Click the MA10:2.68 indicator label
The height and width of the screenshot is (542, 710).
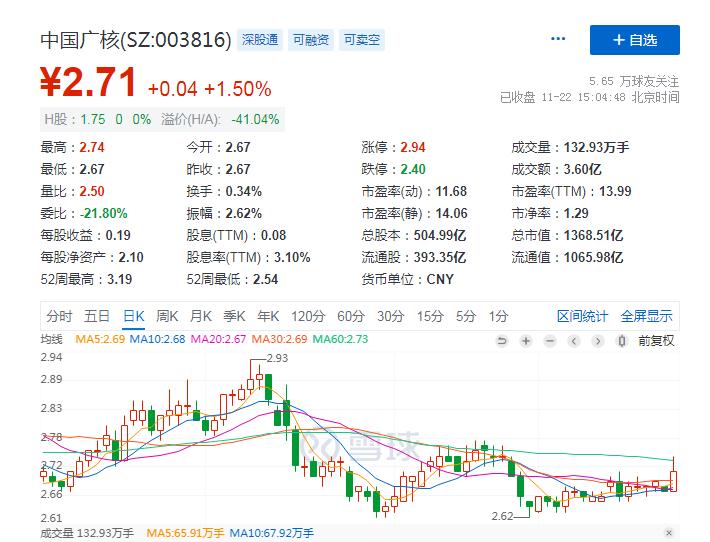pos(158,339)
